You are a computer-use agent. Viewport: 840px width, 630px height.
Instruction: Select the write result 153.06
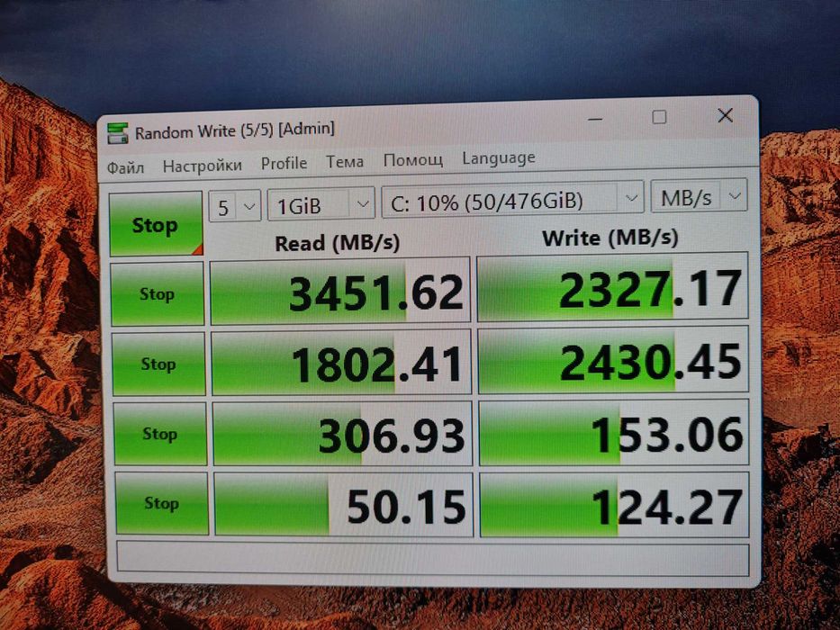[x=614, y=432]
